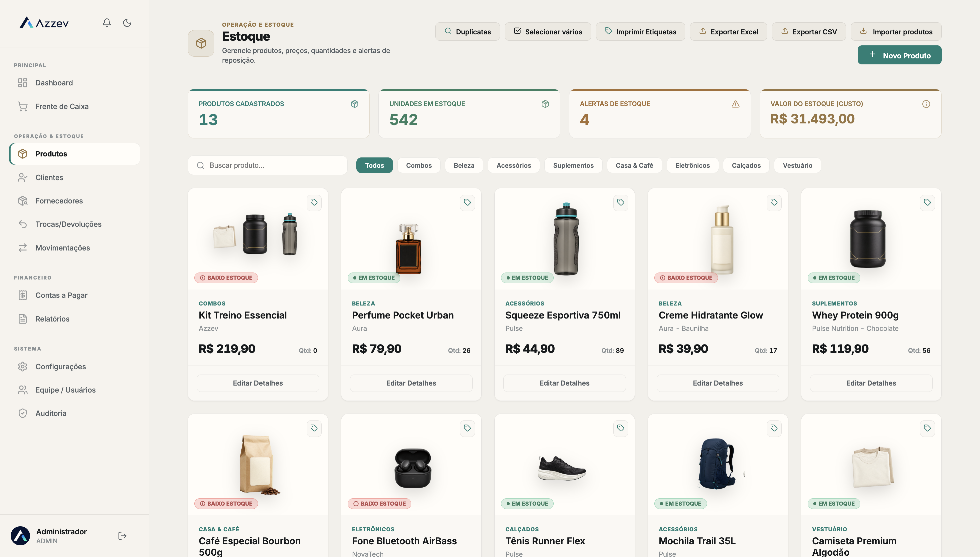Export the stock with Exportar Excel
Image resolution: width=980 pixels, height=557 pixels.
pyautogui.click(x=729, y=32)
